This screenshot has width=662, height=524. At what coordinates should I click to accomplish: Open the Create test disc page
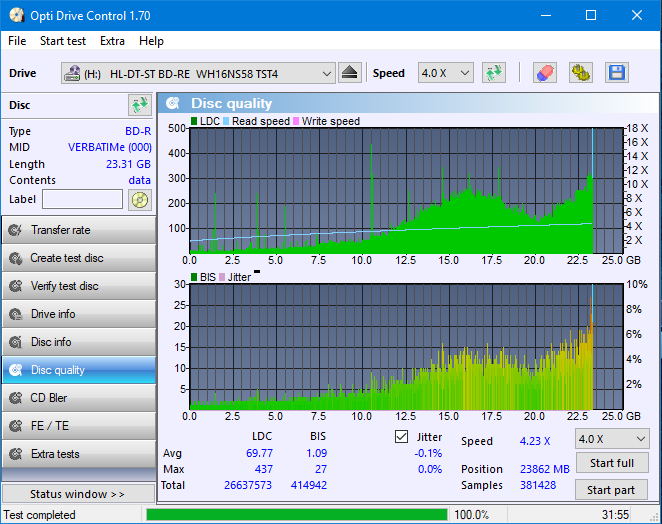coord(79,258)
